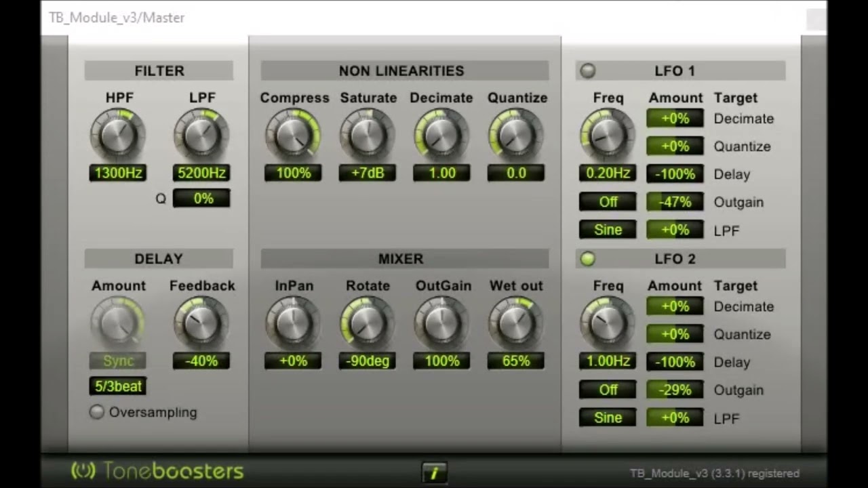Click the LFO 1 Decimate amount slider
Viewport: 868px width, 488px height.
(x=675, y=119)
